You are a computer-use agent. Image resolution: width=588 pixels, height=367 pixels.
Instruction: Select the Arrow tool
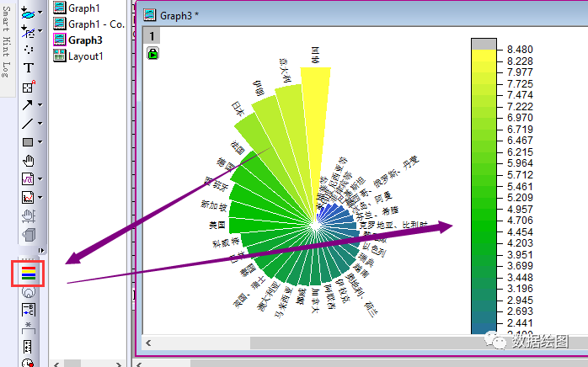tap(27, 105)
